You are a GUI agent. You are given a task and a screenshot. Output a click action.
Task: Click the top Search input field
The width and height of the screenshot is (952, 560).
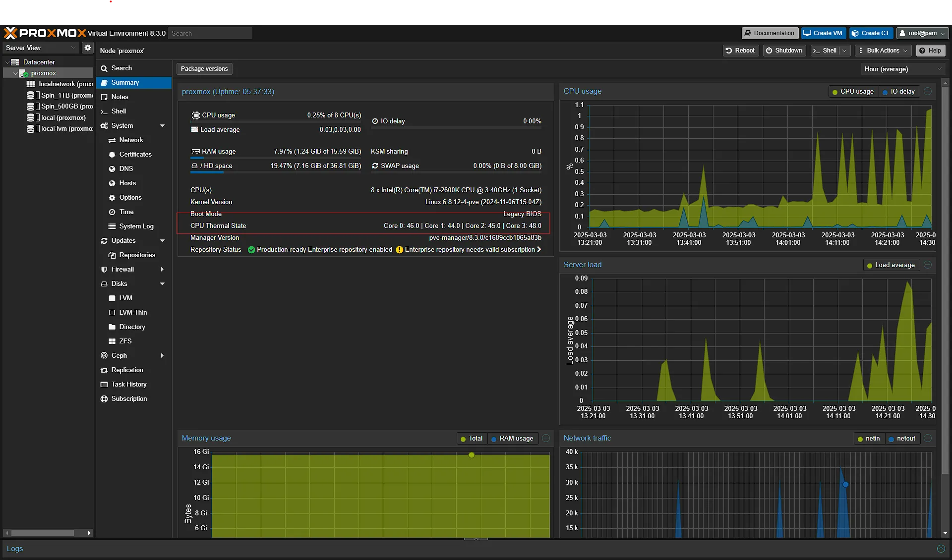[x=210, y=33]
